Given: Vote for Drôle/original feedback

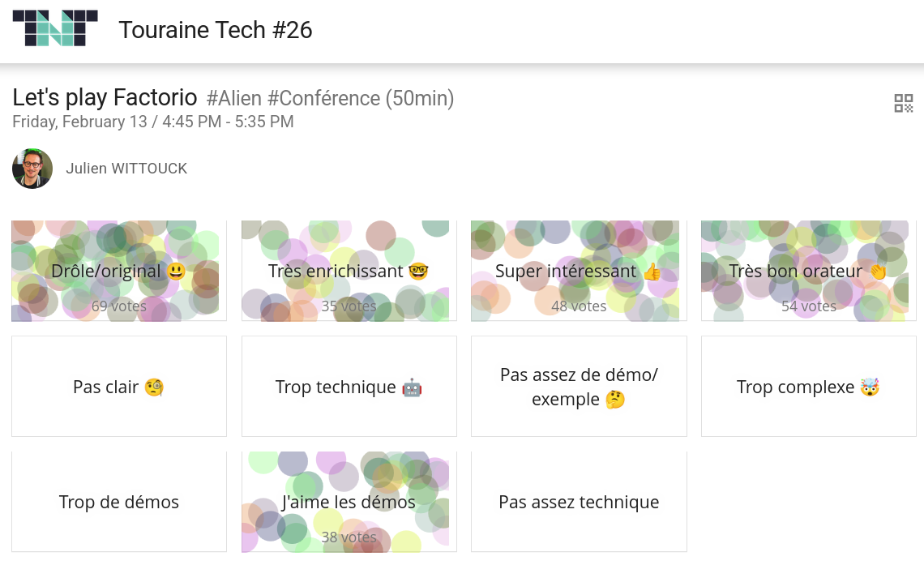Looking at the screenshot, I should pos(118,272).
